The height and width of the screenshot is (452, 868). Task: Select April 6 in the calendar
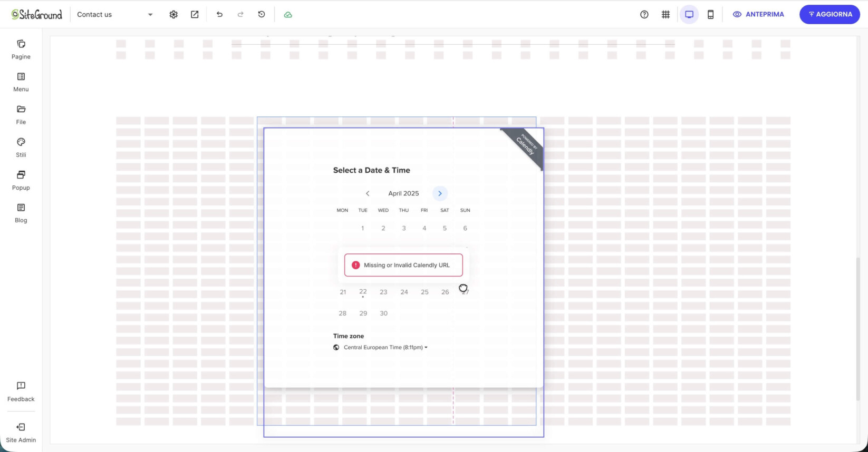[465, 228]
